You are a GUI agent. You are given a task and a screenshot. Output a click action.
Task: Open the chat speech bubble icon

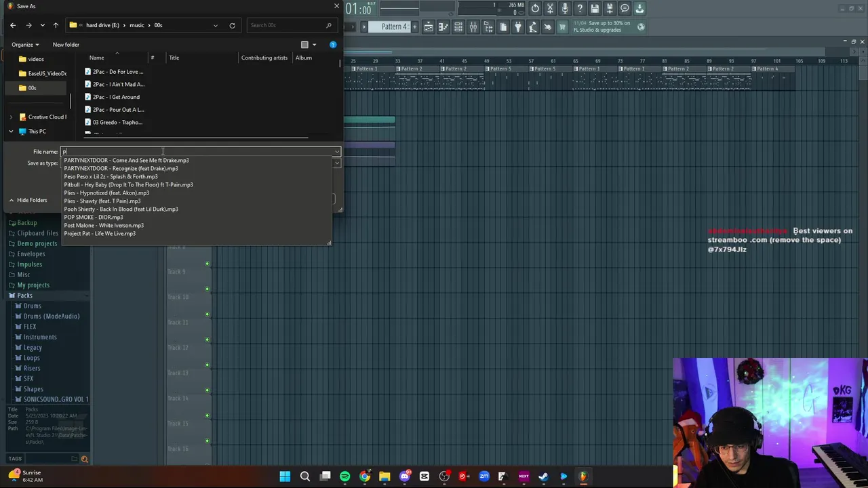coord(625,8)
